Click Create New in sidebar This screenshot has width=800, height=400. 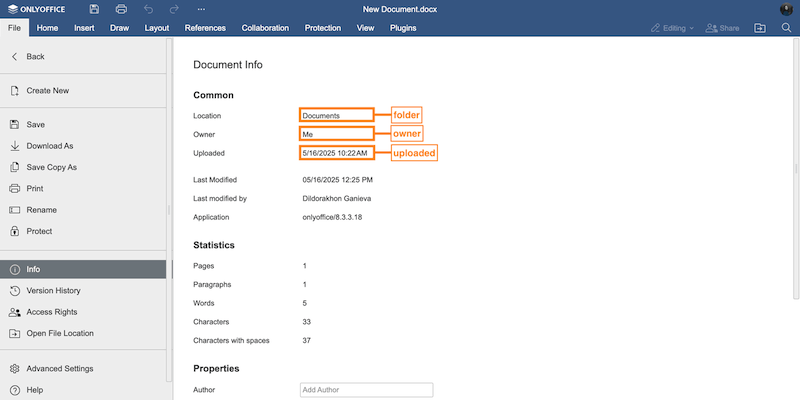[47, 91]
